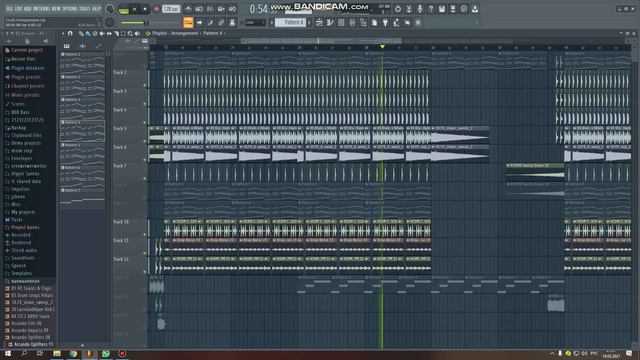Open the Pattern 8 selector dropdown
The height and width of the screenshot is (360, 640).
[290, 23]
